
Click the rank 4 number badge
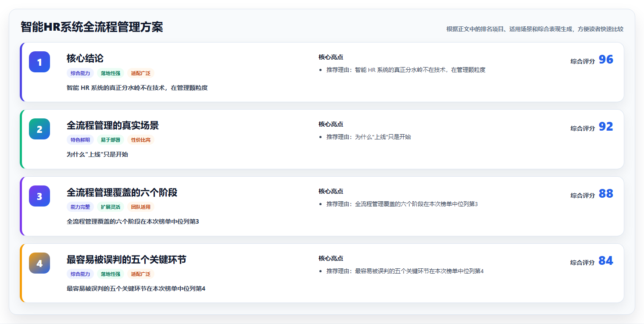coord(39,263)
